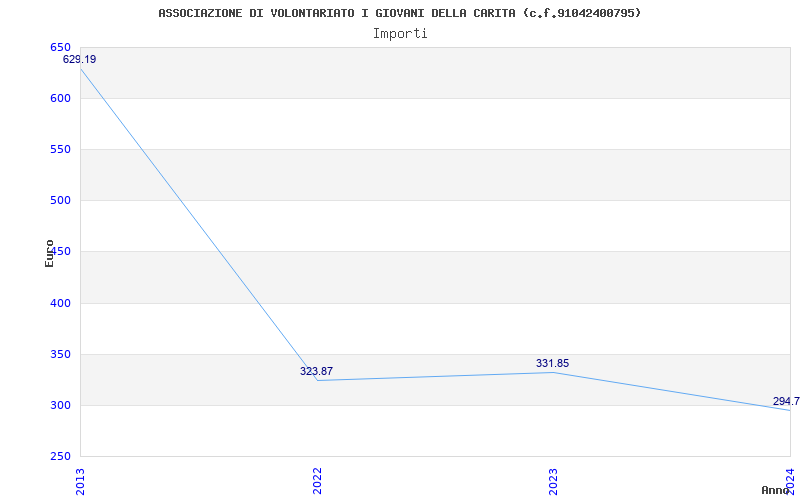Select the 629.19 data label

pos(79,59)
